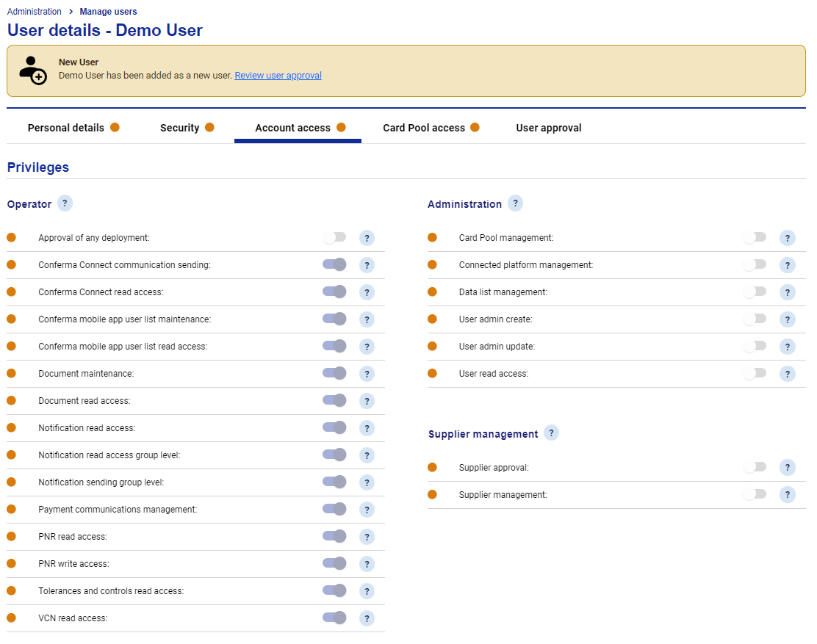This screenshot has width=817, height=644.
Task: Enable Approval of any deployment toggle
Action: pyautogui.click(x=334, y=237)
